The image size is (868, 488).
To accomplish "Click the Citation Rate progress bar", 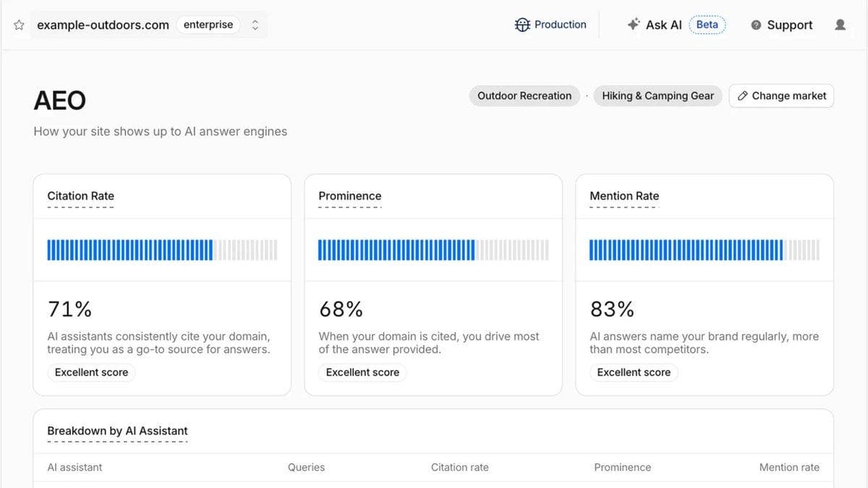I will pyautogui.click(x=162, y=250).
